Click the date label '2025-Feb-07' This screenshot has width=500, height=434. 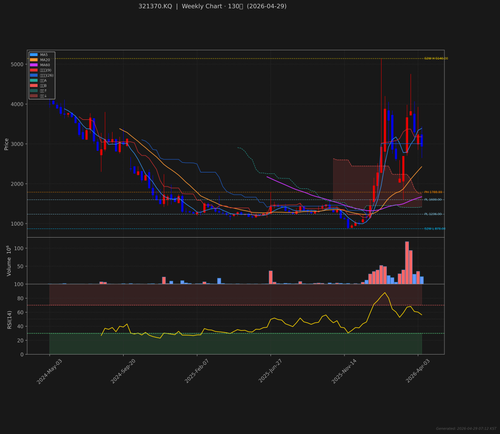click(197, 371)
